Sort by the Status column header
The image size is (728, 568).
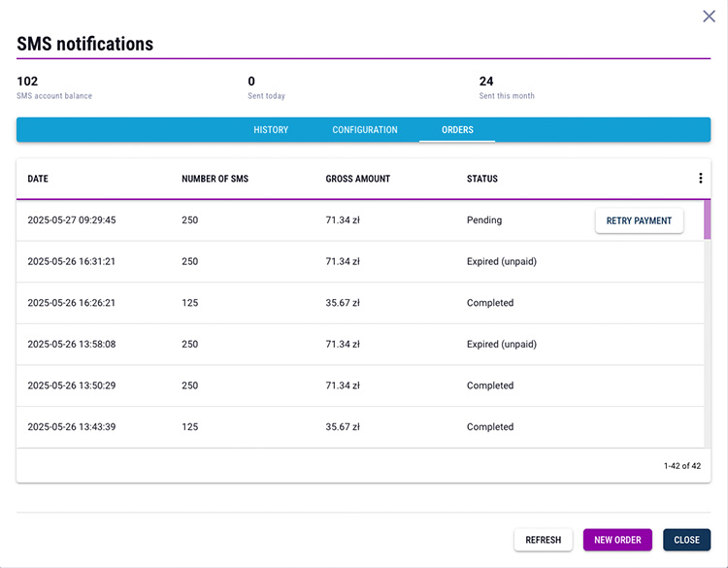point(481,179)
